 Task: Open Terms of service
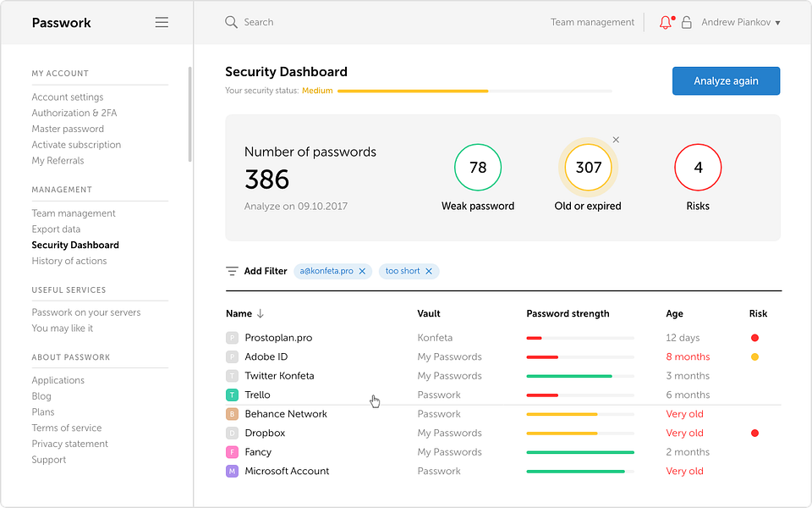click(66, 428)
